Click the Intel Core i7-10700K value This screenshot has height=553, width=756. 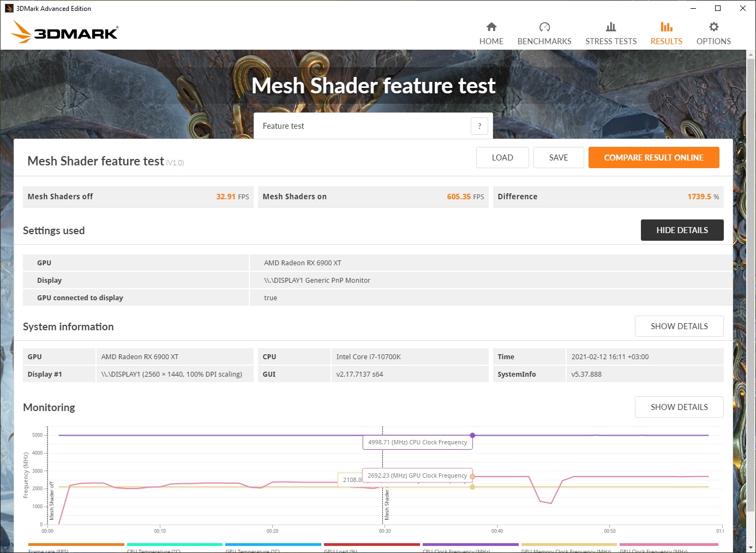click(368, 357)
